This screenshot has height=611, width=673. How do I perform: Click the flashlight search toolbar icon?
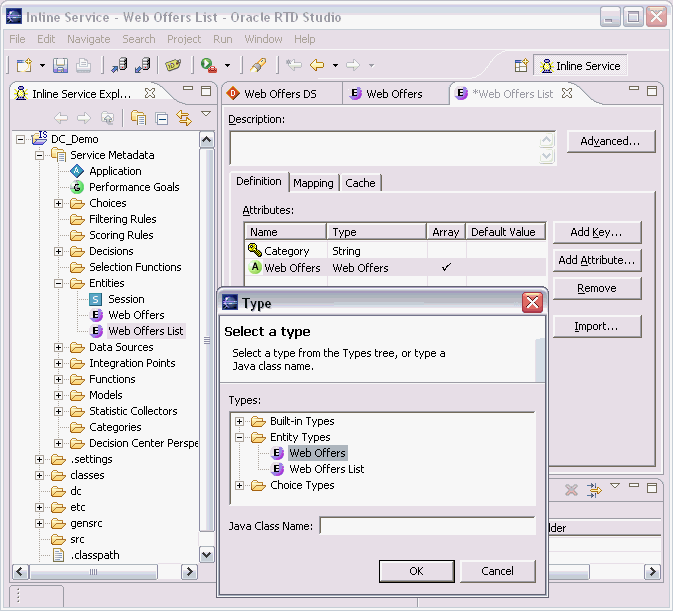258,65
